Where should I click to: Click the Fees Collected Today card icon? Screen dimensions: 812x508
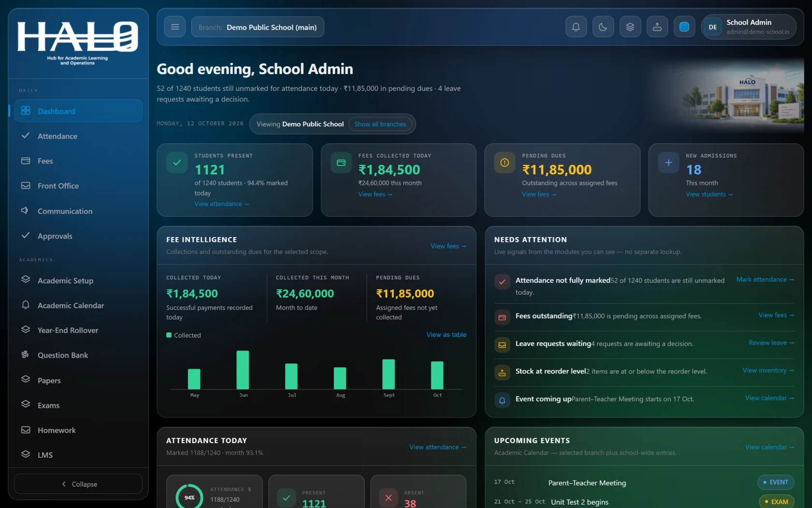pos(341,163)
